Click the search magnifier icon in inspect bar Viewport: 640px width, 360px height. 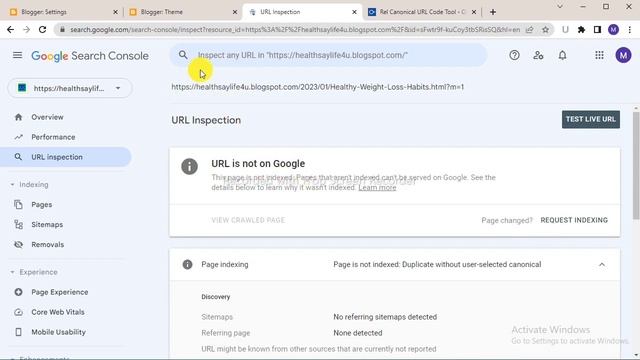pyautogui.click(x=183, y=55)
